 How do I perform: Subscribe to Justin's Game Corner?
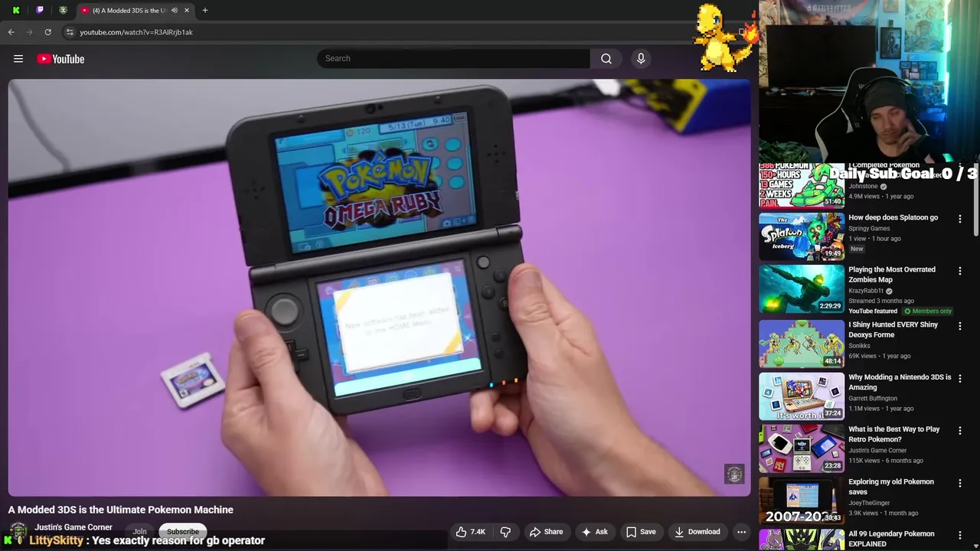(x=183, y=532)
